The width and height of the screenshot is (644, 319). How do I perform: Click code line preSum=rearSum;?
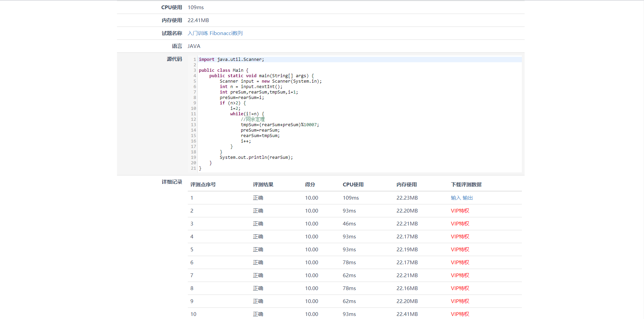point(260,130)
